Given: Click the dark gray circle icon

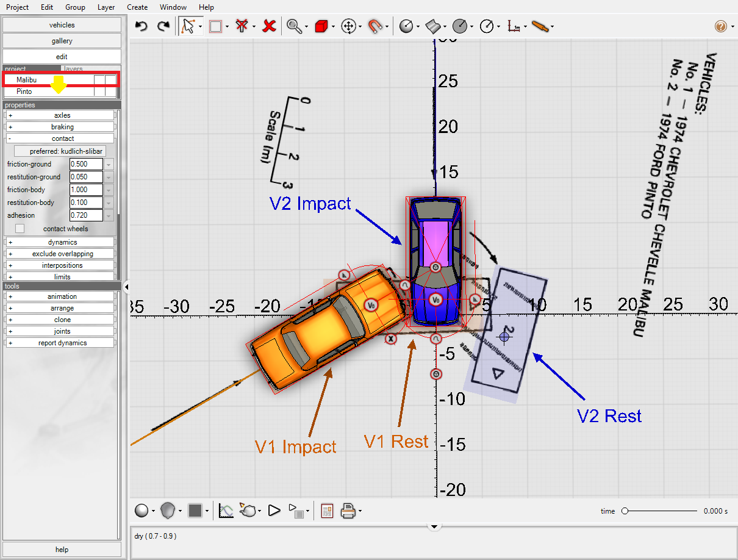Looking at the screenshot, I should [460, 26].
